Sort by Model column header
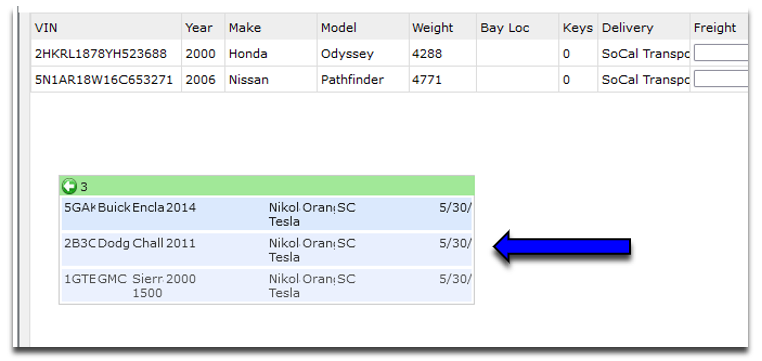Screen dimensions: 762x361 point(363,28)
